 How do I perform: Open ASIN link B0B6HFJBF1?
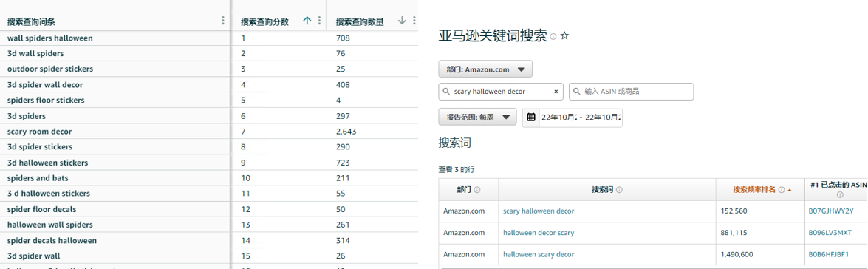(828, 255)
